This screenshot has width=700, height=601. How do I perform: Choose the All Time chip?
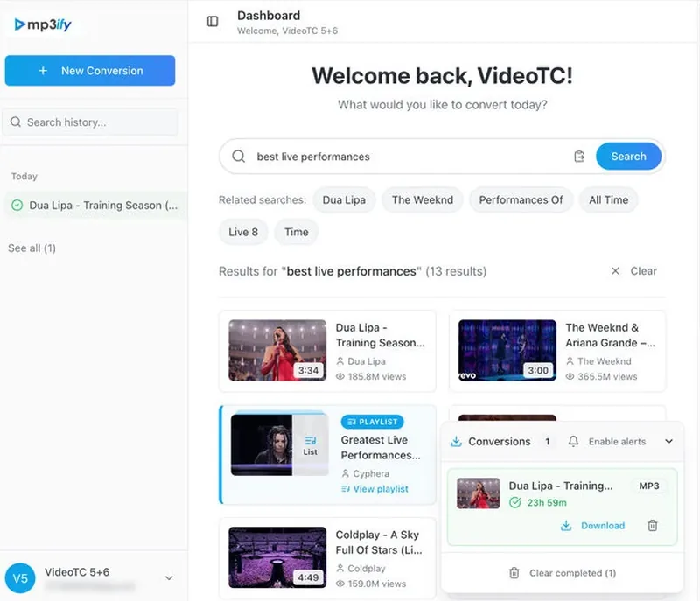(x=608, y=199)
